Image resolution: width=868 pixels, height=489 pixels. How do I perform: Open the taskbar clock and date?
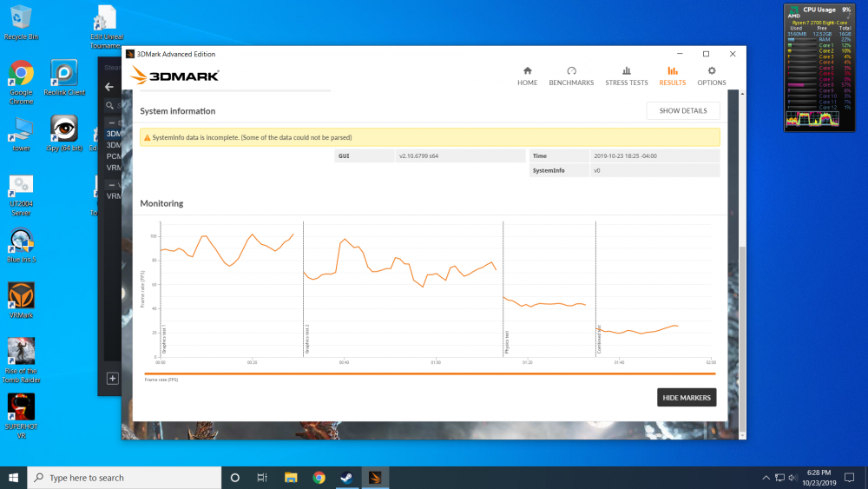click(819, 478)
